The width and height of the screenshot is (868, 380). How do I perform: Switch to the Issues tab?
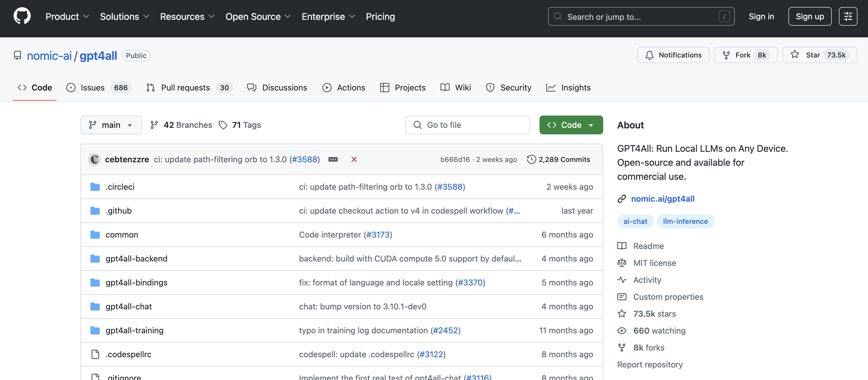click(x=99, y=88)
